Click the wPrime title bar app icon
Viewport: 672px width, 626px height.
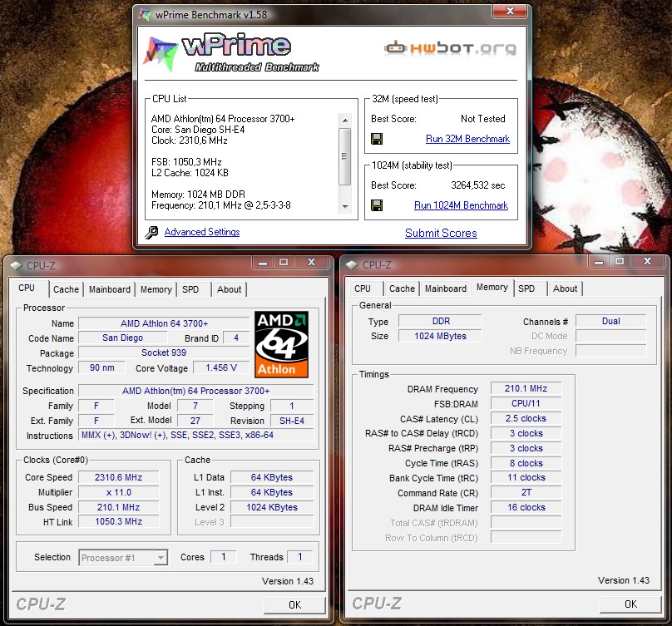[145, 15]
